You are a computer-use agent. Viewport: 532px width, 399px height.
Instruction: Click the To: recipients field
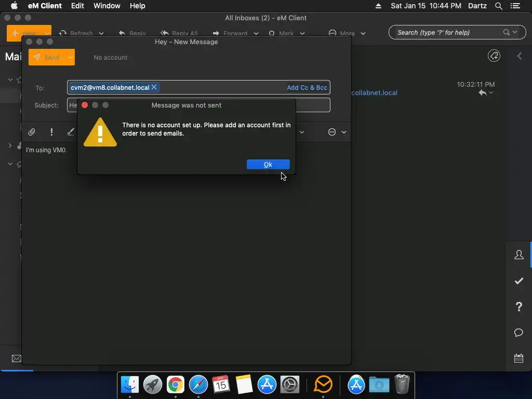click(198, 87)
